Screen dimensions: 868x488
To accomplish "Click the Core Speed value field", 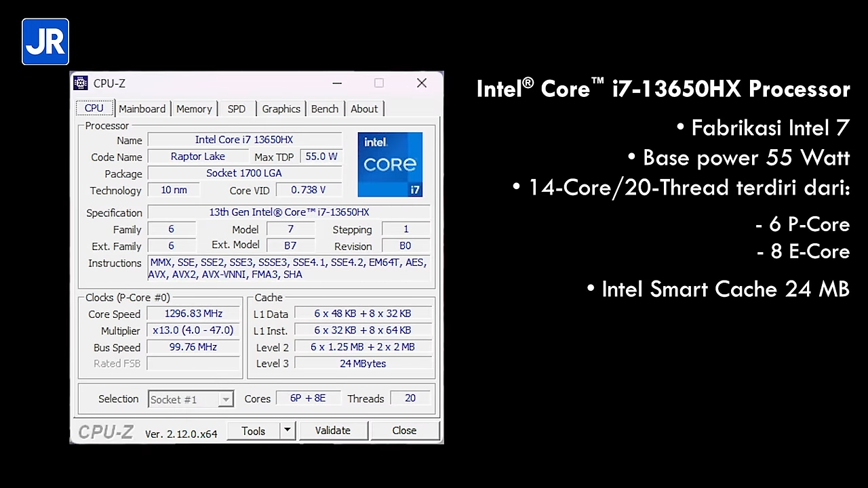I will click(193, 314).
